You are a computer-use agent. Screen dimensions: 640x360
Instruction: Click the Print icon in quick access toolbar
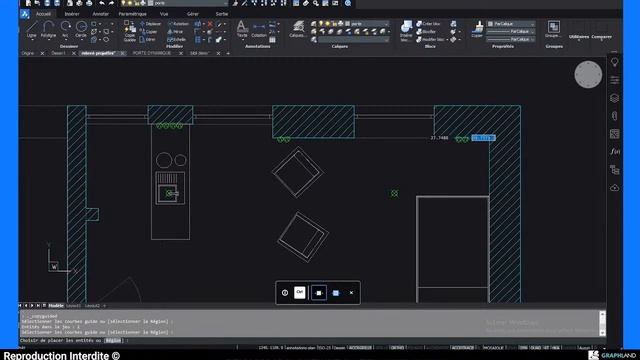click(x=89, y=3)
